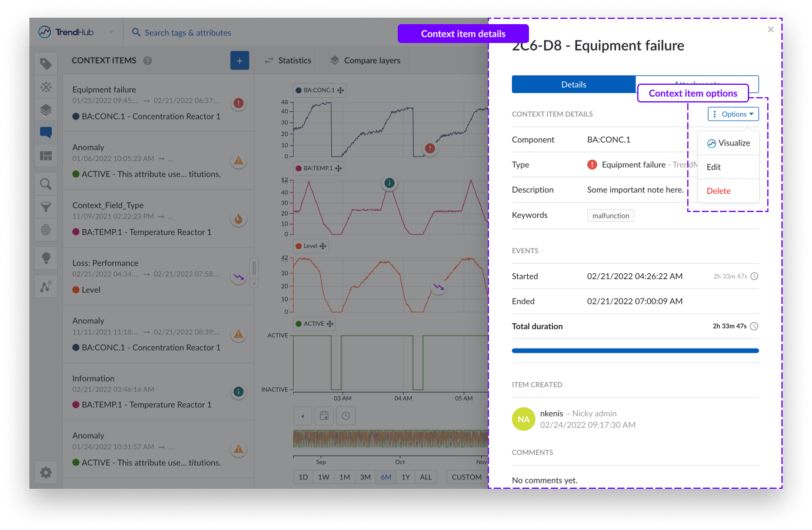
Task: Select the 1W time range
Action: (324, 477)
